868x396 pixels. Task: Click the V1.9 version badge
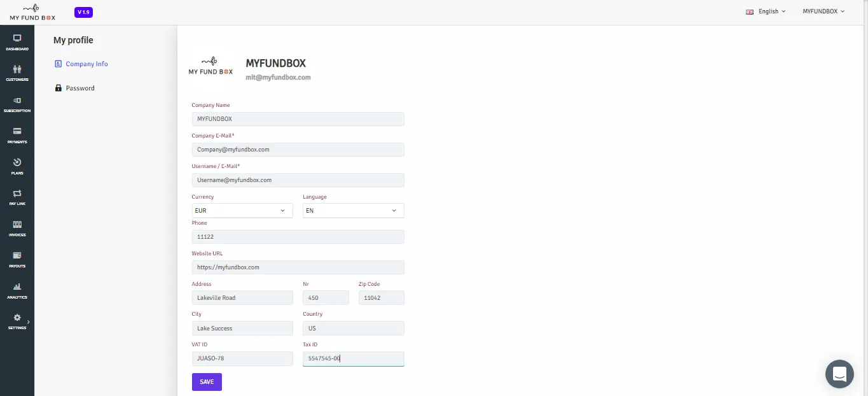(x=83, y=12)
